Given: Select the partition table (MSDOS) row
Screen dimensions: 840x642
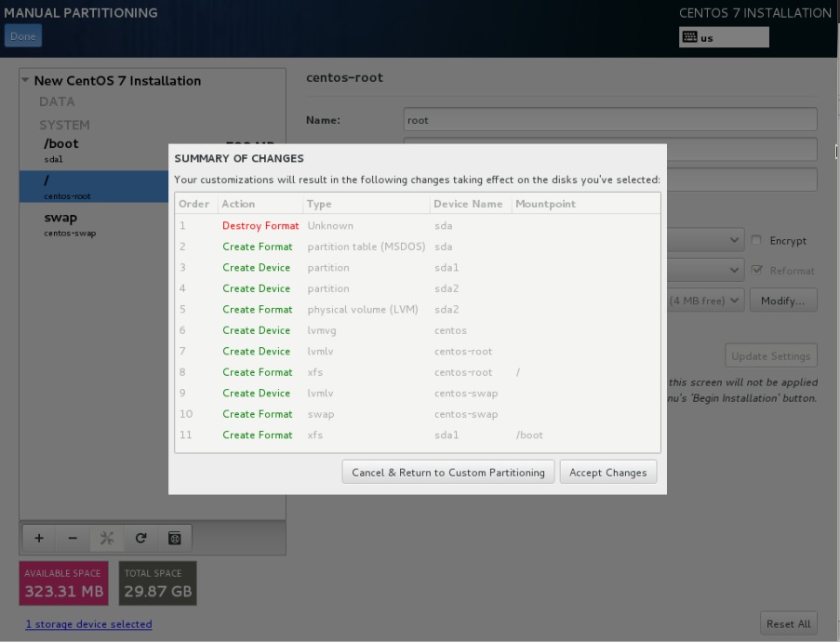Looking at the screenshot, I should coord(418,247).
